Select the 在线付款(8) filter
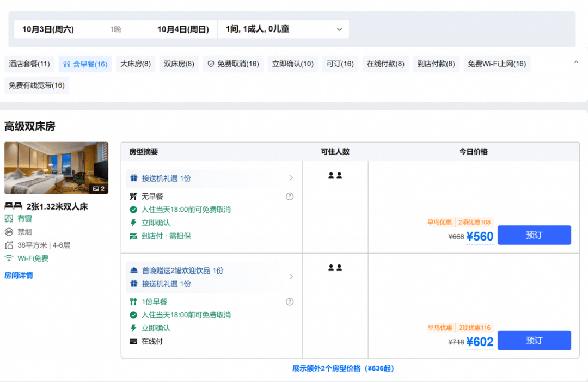588x382 pixels. click(385, 64)
